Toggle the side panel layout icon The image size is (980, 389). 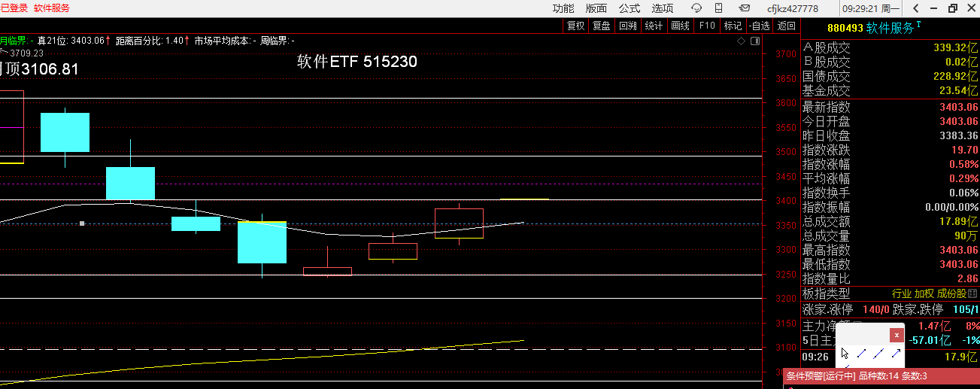(x=756, y=41)
